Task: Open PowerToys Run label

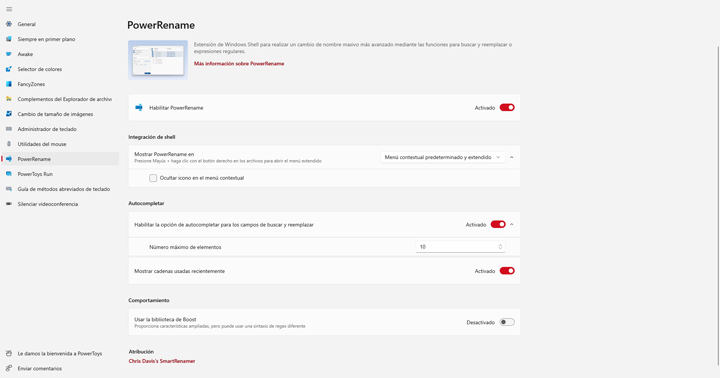Action: coord(35,174)
